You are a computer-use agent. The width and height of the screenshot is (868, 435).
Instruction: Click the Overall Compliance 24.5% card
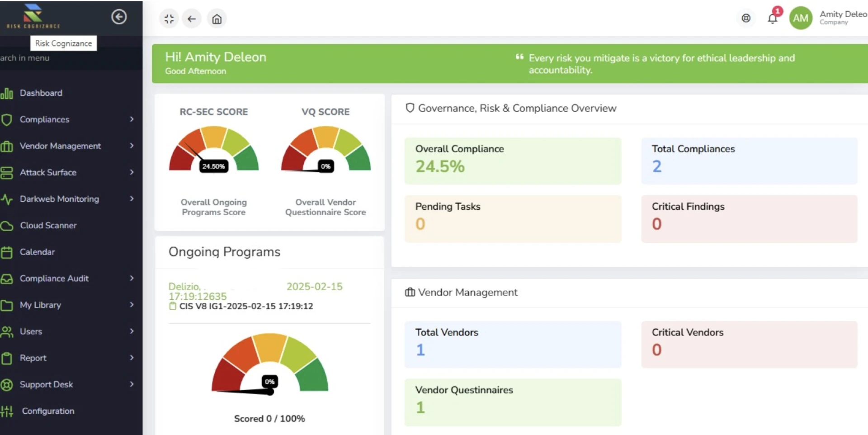[513, 161]
